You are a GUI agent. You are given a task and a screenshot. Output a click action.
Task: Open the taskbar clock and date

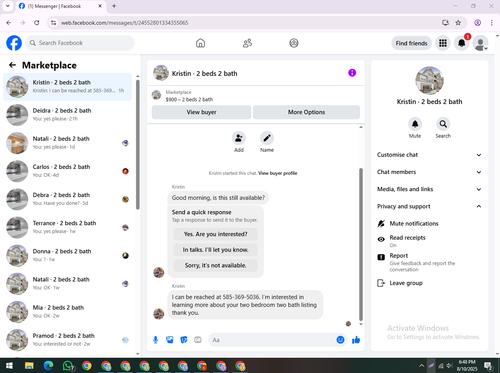point(467,366)
